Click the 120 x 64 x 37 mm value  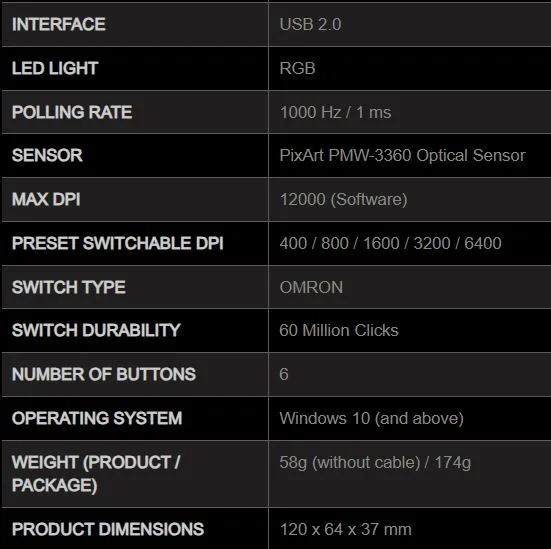[345, 529]
